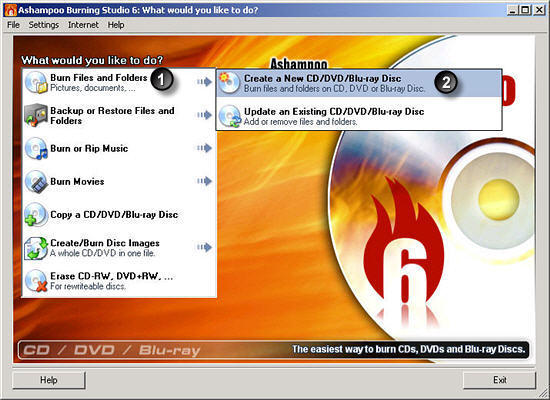Select Create/Burn Disc Images label

click(x=105, y=243)
